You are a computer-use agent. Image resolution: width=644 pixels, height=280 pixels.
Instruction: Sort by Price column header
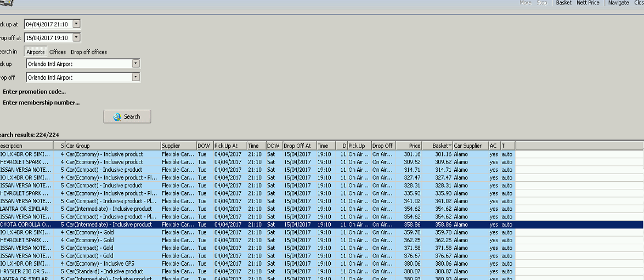[409, 145]
